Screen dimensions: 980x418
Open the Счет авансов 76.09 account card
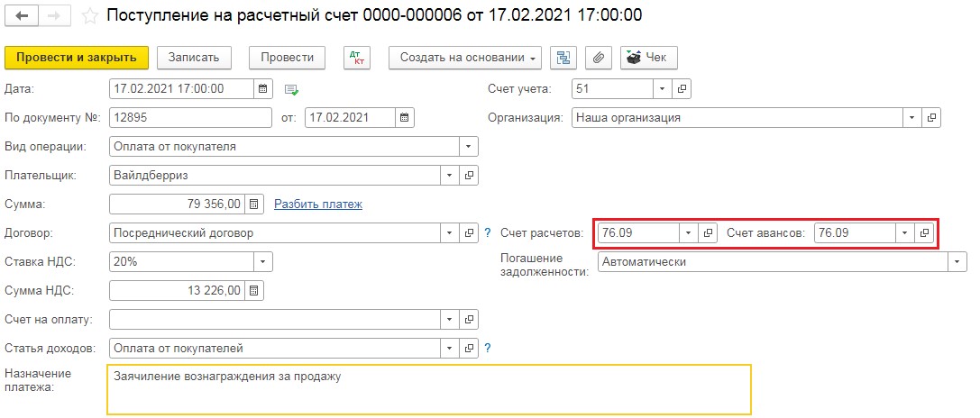click(x=924, y=233)
